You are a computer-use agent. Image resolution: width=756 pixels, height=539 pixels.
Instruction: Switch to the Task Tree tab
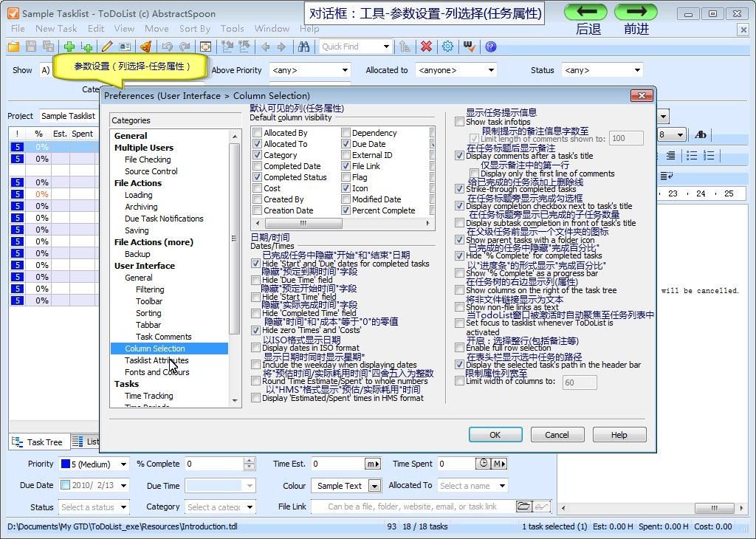pos(38,442)
